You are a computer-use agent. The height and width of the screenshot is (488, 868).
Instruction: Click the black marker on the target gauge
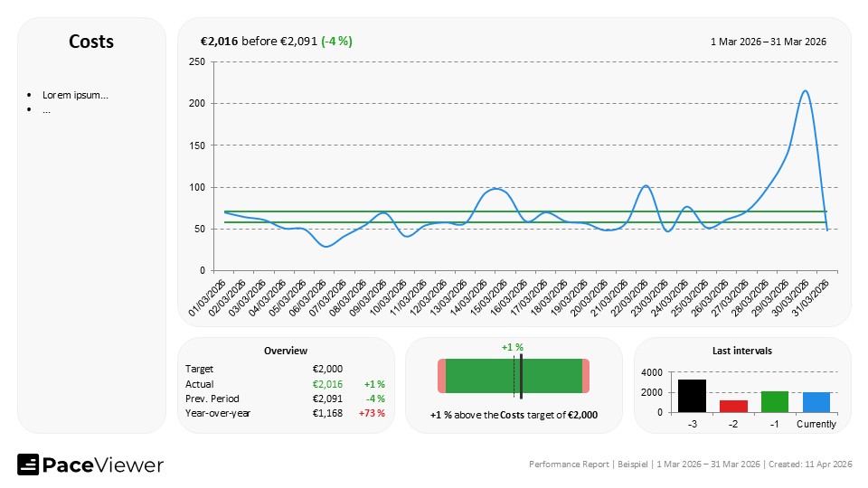(522, 377)
